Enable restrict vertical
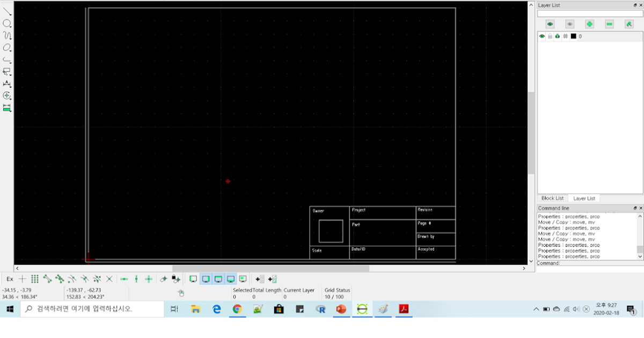This screenshot has width=644, height=338. 136,279
